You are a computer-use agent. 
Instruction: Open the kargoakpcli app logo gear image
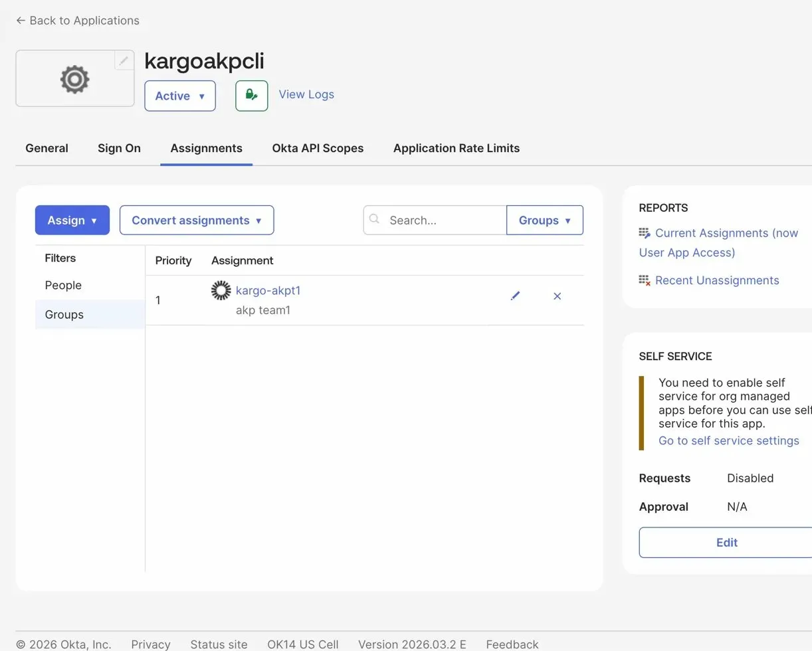pos(75,79)
